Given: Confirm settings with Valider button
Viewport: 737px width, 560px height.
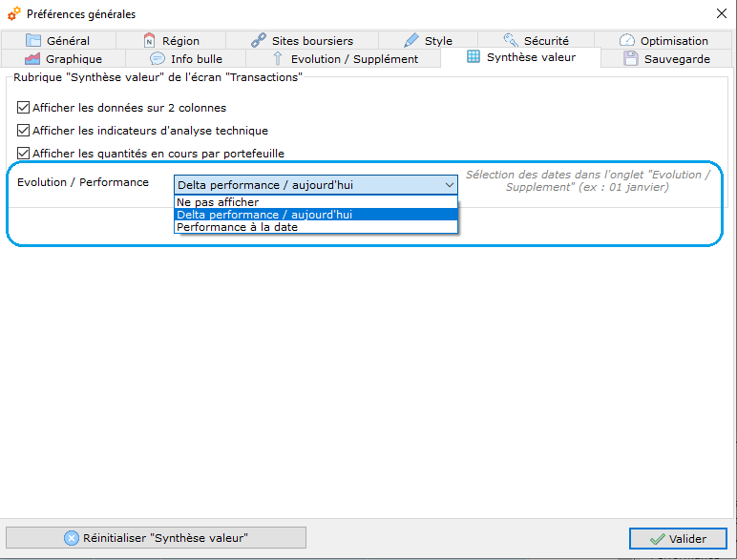Looking at the screenshot, I should coord(678,538).
